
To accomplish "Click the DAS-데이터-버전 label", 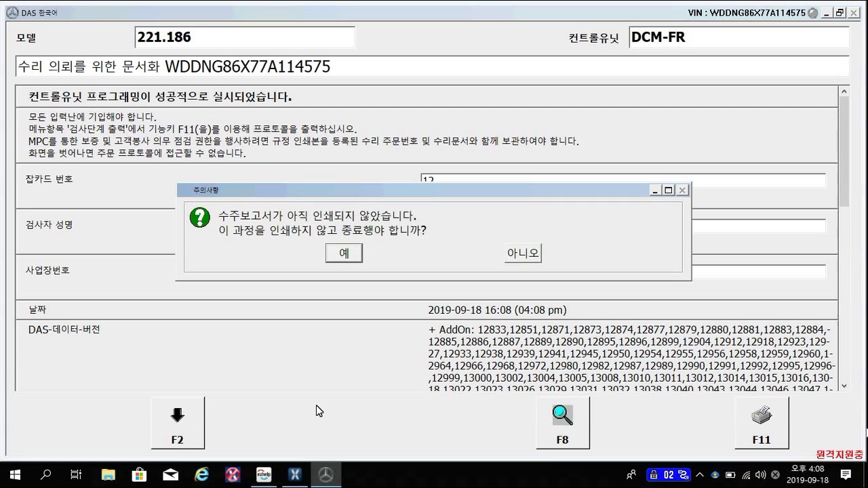I will click(x=64, y=329).
